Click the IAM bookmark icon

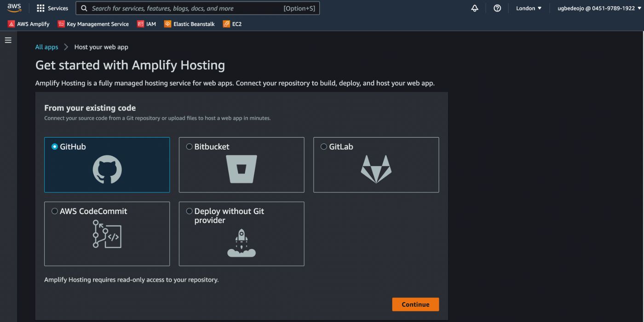pyautogui.click(x=141, y=24)
